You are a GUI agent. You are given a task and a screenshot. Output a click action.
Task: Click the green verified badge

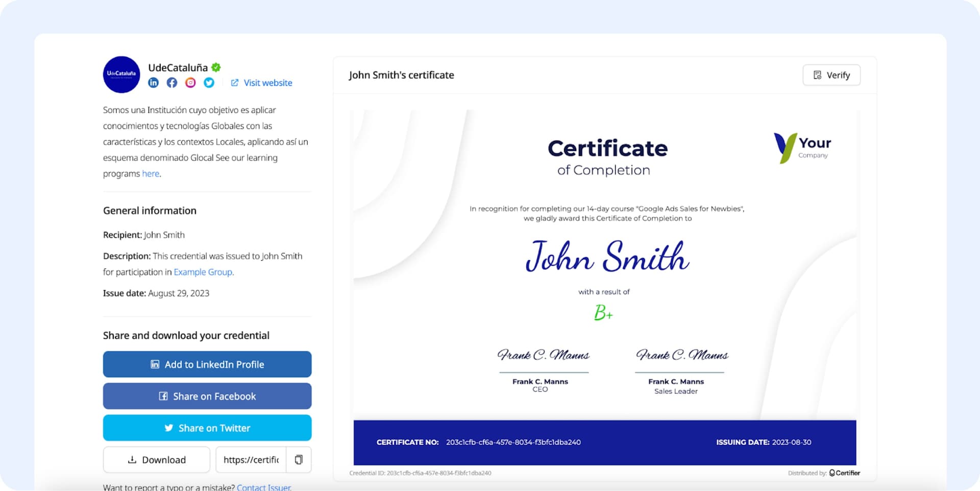click(x=216, y=67)
